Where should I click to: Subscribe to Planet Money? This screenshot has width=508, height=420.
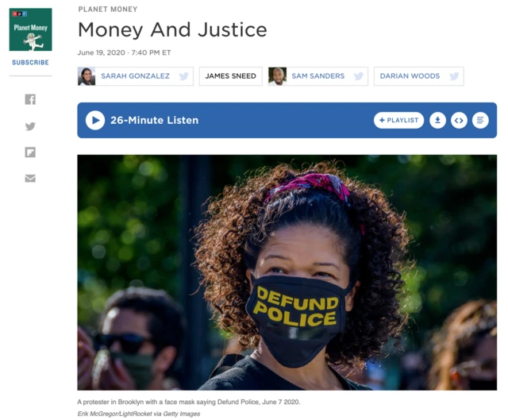(30, 63)
